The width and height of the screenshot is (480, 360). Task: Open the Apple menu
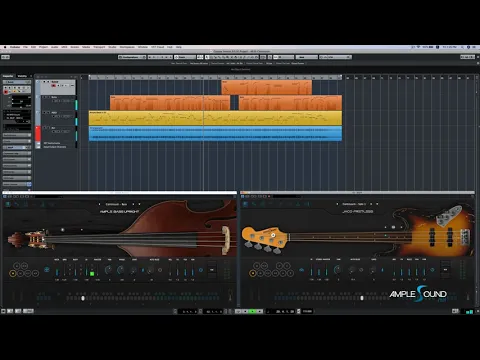5,47
